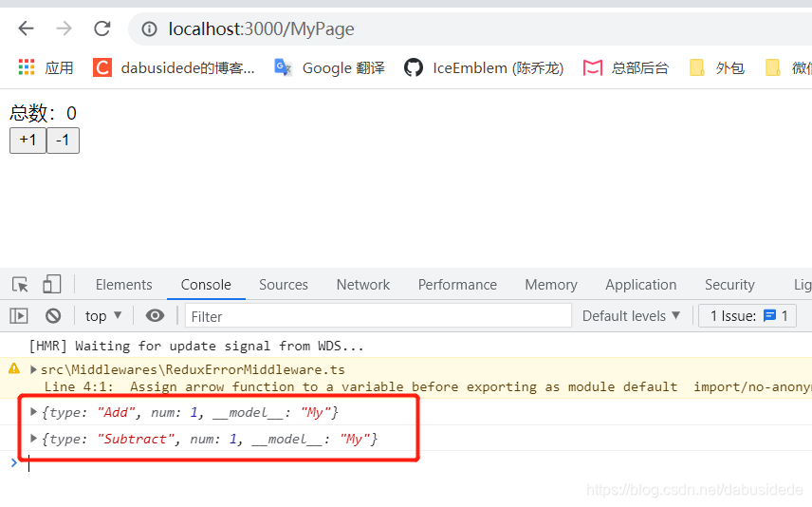Clear the console with the ban icon
The image size is (812, 507).
[x=53, y=316]
